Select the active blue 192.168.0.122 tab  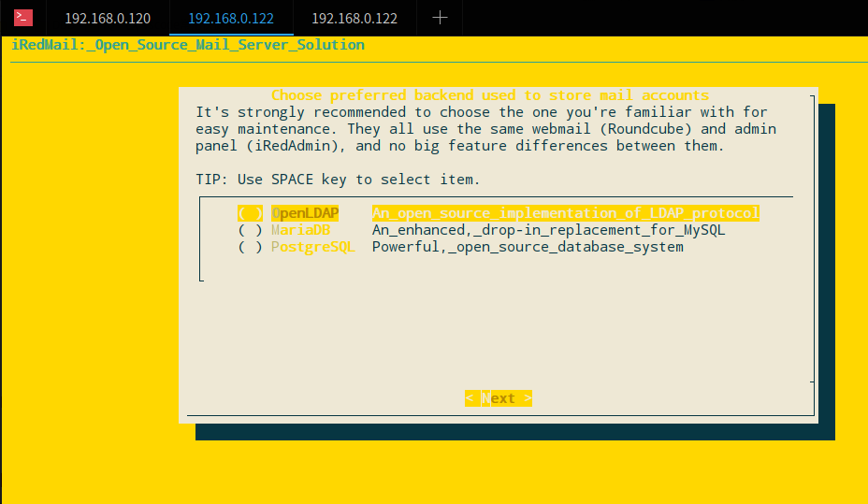coord(231,19)
